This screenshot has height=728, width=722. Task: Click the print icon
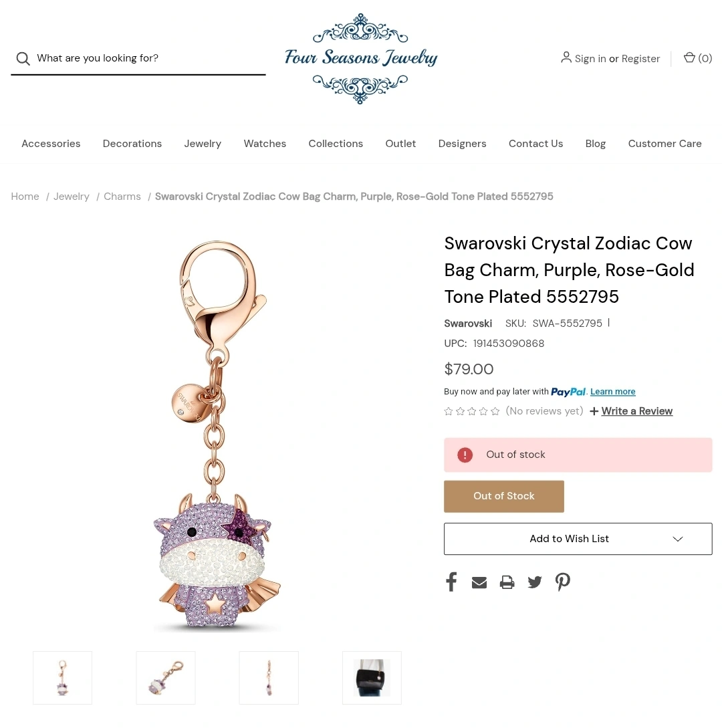click(507, 582)
